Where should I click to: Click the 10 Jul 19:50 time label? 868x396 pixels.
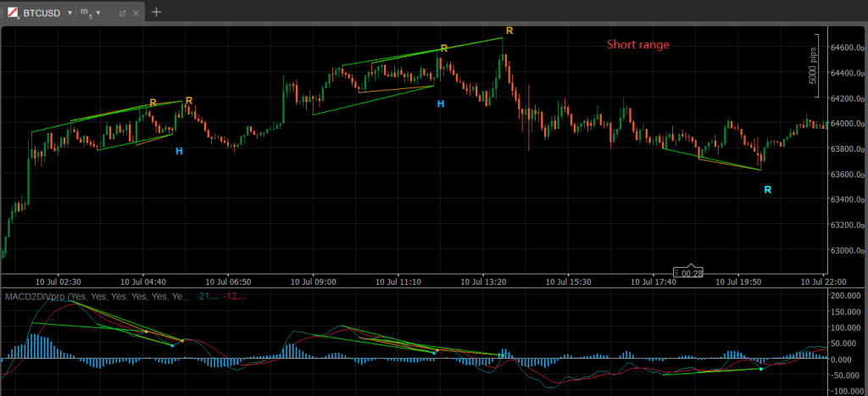pos(738,282)
